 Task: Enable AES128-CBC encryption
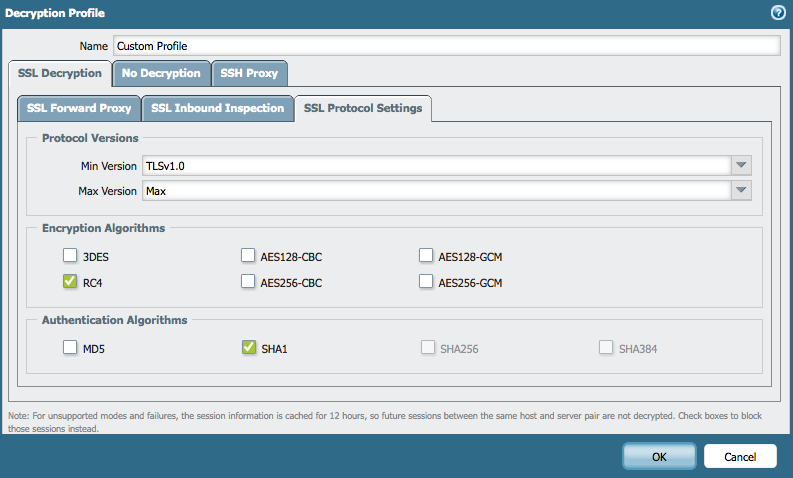coord(248,256)
